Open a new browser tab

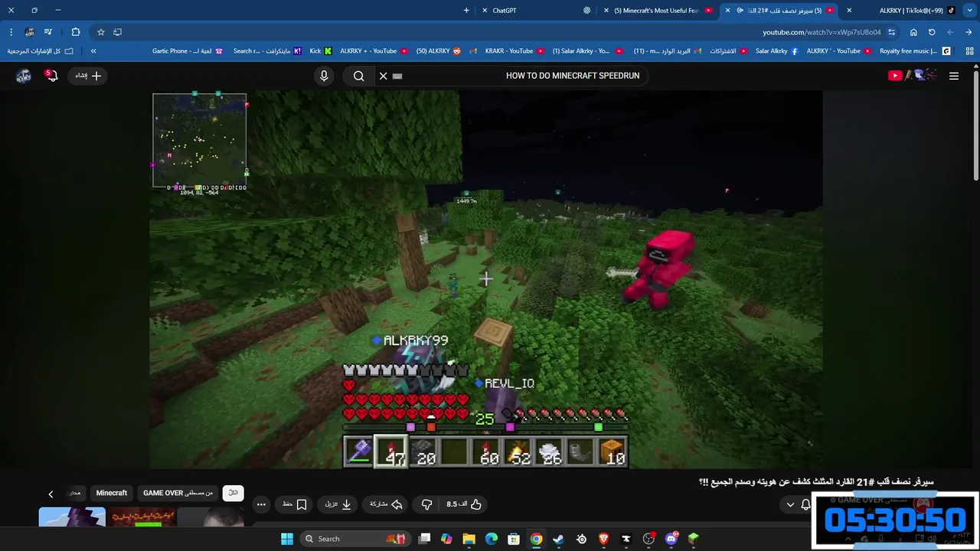click(466, 11)
